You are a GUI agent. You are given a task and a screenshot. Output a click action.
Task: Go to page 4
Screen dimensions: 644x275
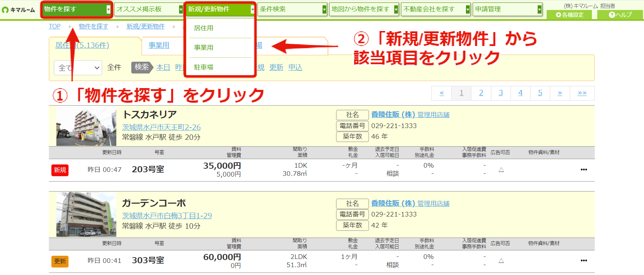(x=520, y=93)
